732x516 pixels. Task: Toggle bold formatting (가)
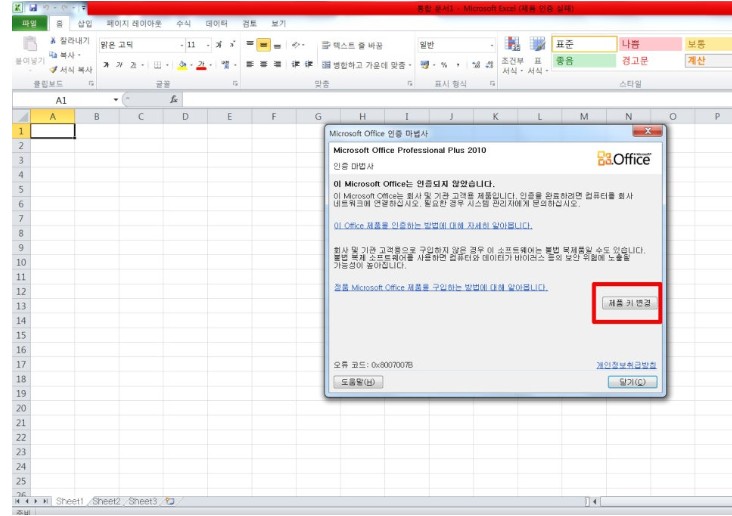[x=106, y=64]
